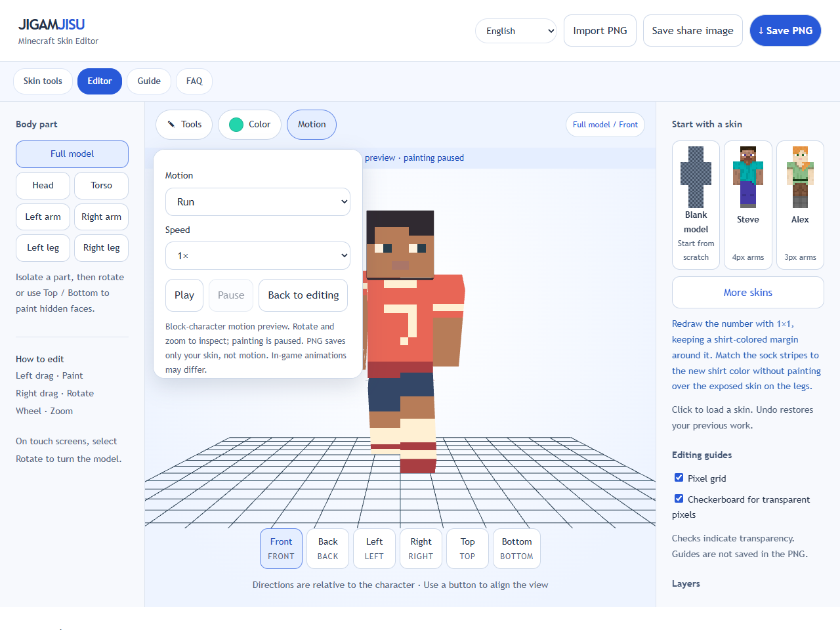The image size is (840, 630).
Task: Isolate the Torso body part
Action: 101,186
